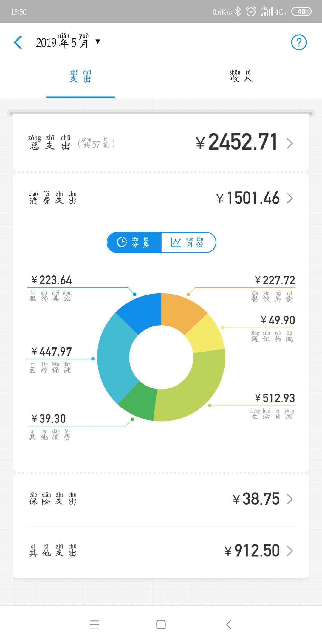Select the 月份 monthly view toggle

tap(188, 242)
